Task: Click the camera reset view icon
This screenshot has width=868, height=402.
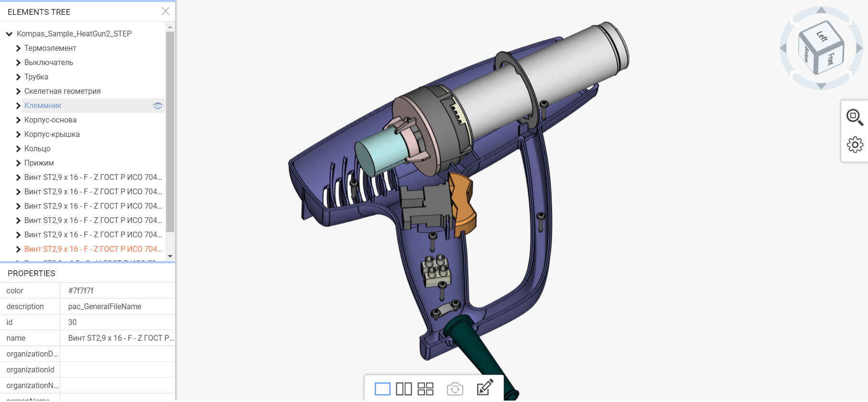Action: coord(455,389)
